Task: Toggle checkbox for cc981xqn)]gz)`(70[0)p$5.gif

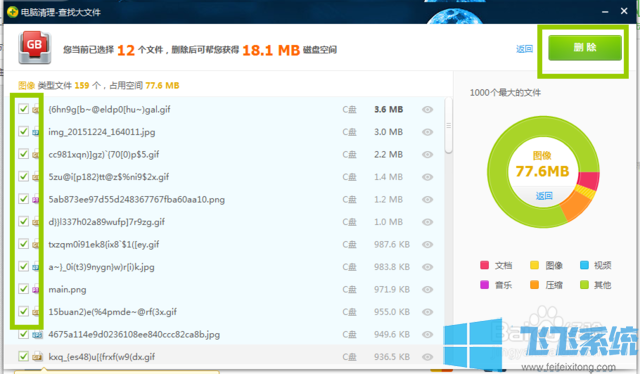Action: (23, 154)
